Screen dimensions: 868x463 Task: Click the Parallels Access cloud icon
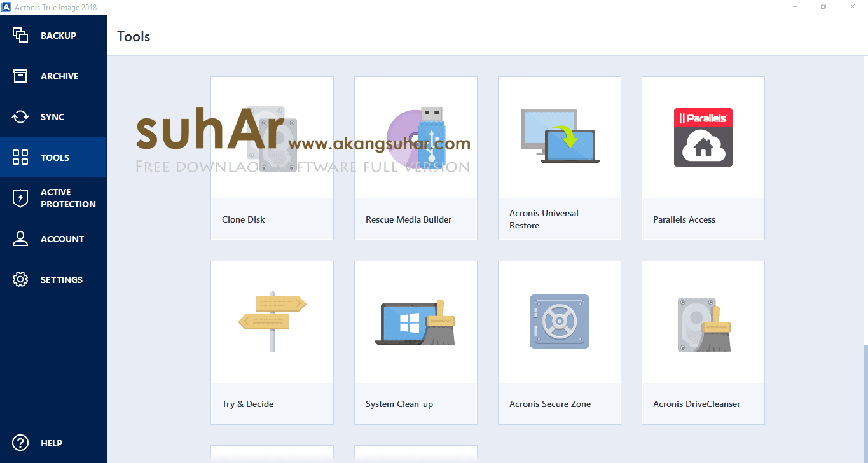703,137
